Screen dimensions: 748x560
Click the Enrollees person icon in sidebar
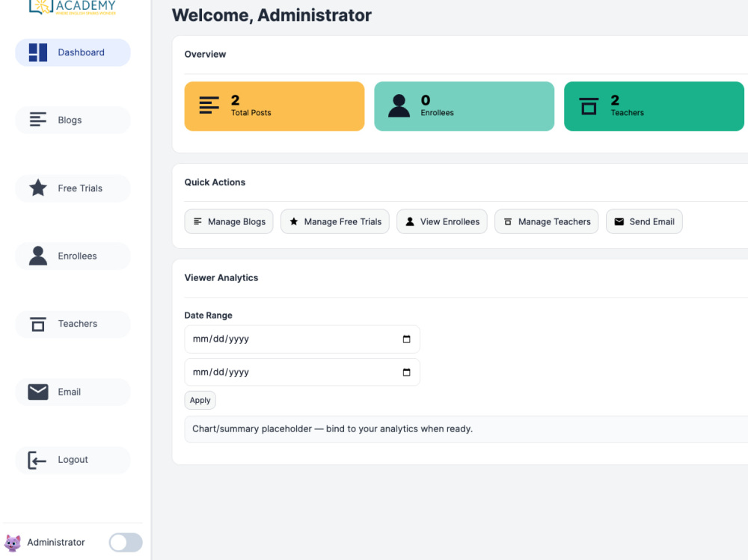[37, 256]
